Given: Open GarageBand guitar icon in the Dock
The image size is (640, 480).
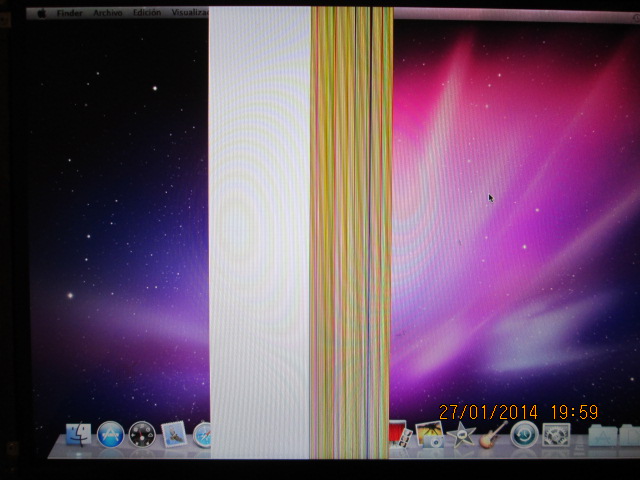Looking at the screenshot, I should click(x=493, y=435).
